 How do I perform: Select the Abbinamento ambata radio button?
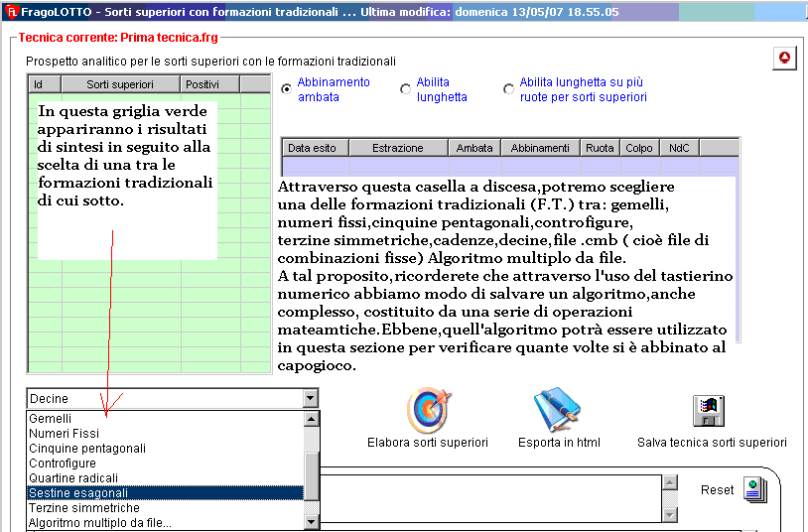[x=287, y=88]
